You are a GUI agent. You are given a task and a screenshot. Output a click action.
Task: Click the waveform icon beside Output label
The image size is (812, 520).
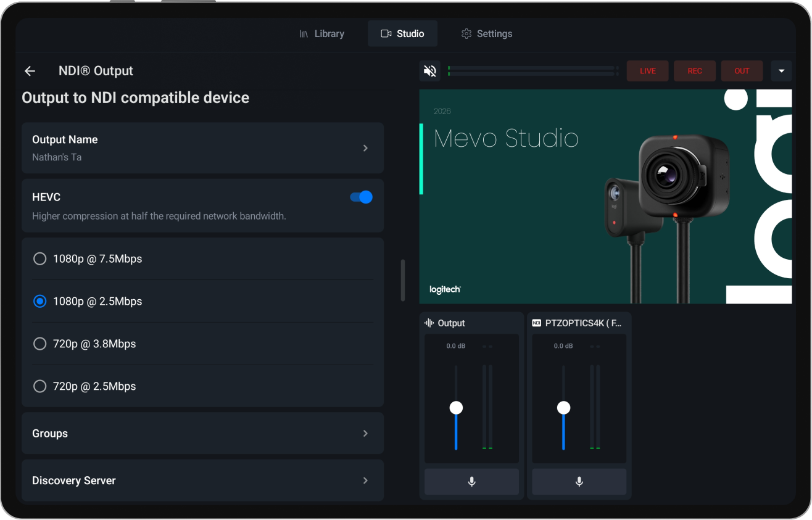[x=430, y=322]
